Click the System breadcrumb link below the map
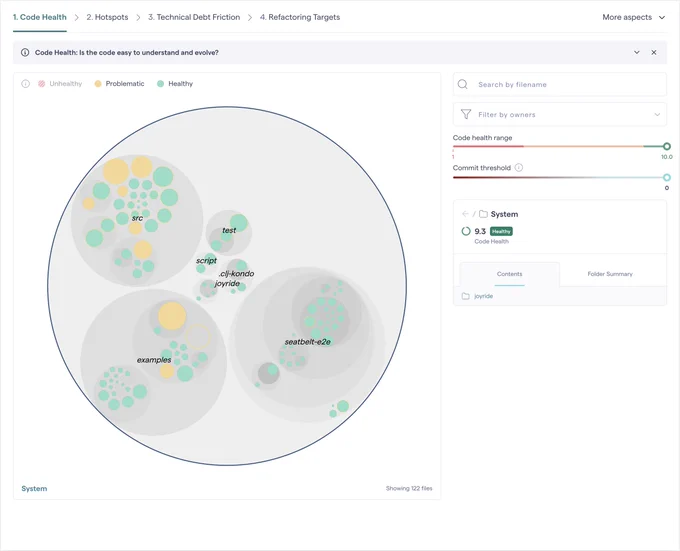The width and height of the screenshot is (680, 551). pyautogui.click(x=34, y=489)
